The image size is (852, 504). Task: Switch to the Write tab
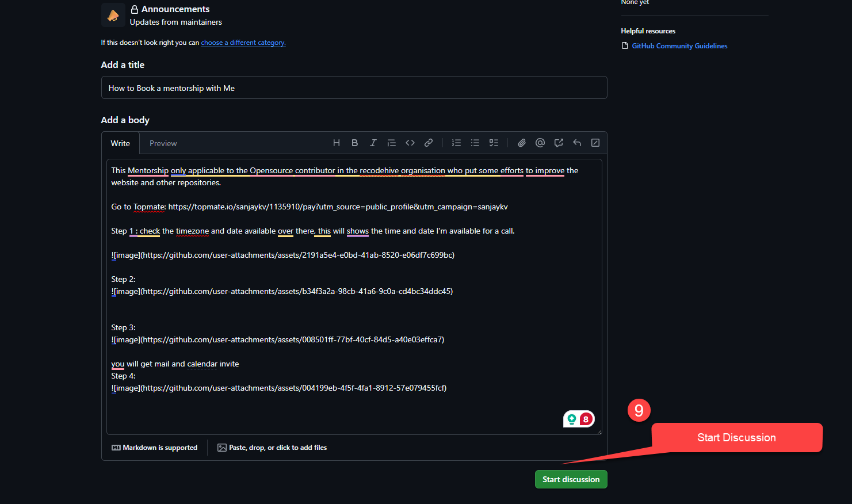pyautogui.click(x=120, y=143)
